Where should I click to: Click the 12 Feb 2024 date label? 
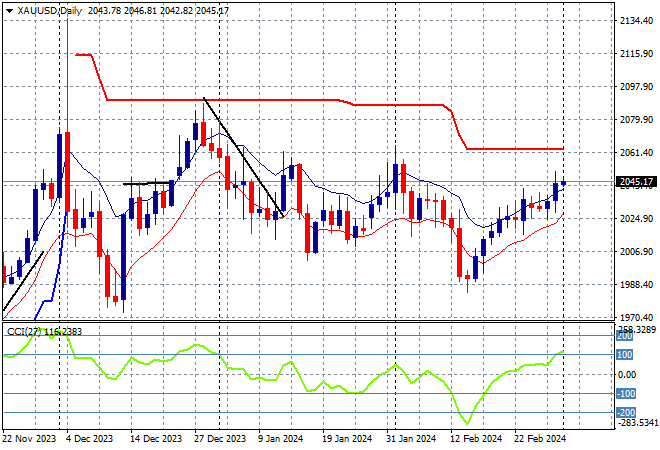(x=476, y=439)
